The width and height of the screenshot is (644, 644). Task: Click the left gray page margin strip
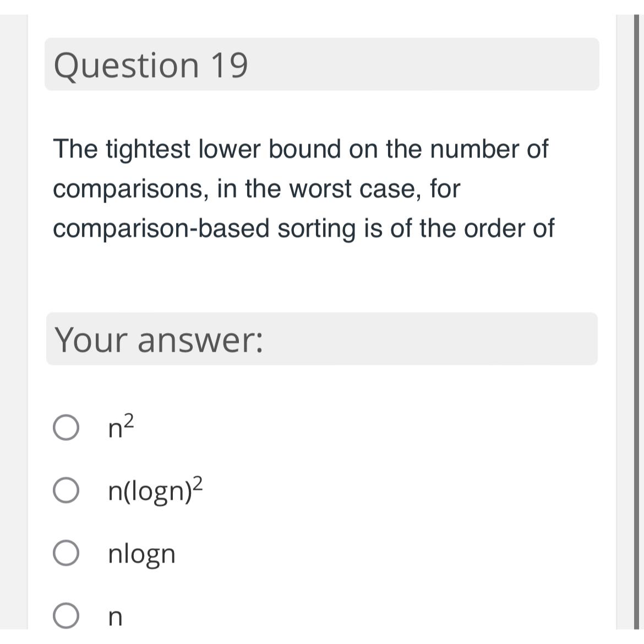(x=14, y=322)
